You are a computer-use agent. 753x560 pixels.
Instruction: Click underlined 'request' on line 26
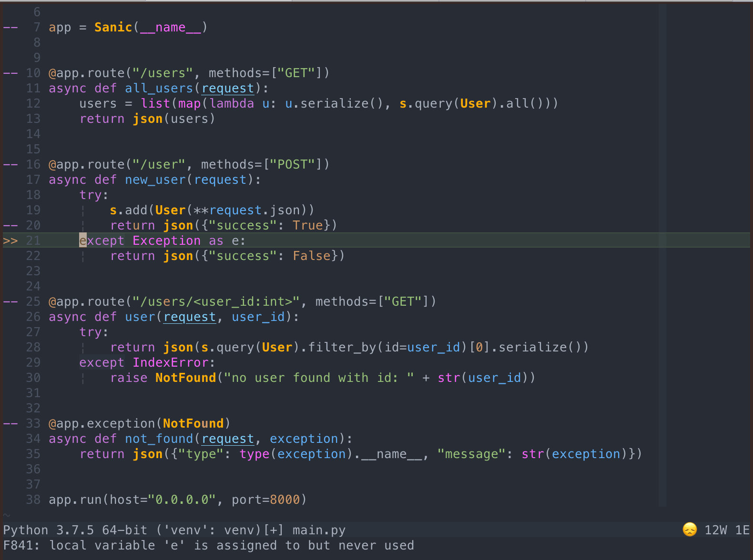pyautogui.click(x=190, y=317)
